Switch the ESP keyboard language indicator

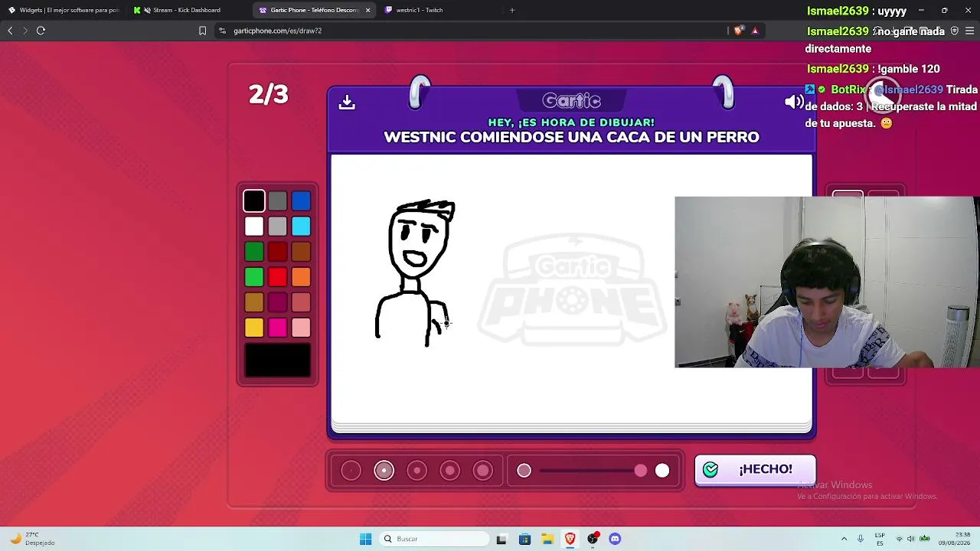[x=880, y=539]
